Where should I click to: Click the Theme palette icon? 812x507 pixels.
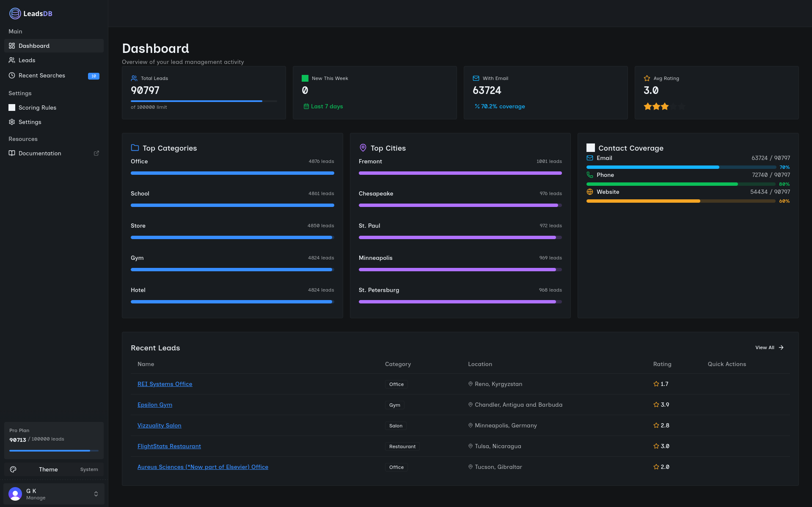[x=14, y=469]
